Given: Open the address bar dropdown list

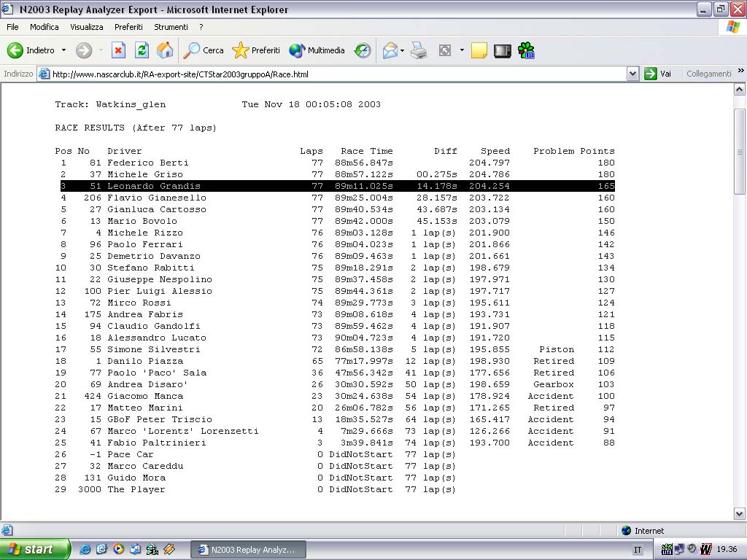Looking at the screenshot, I should [x=632, y=74].
